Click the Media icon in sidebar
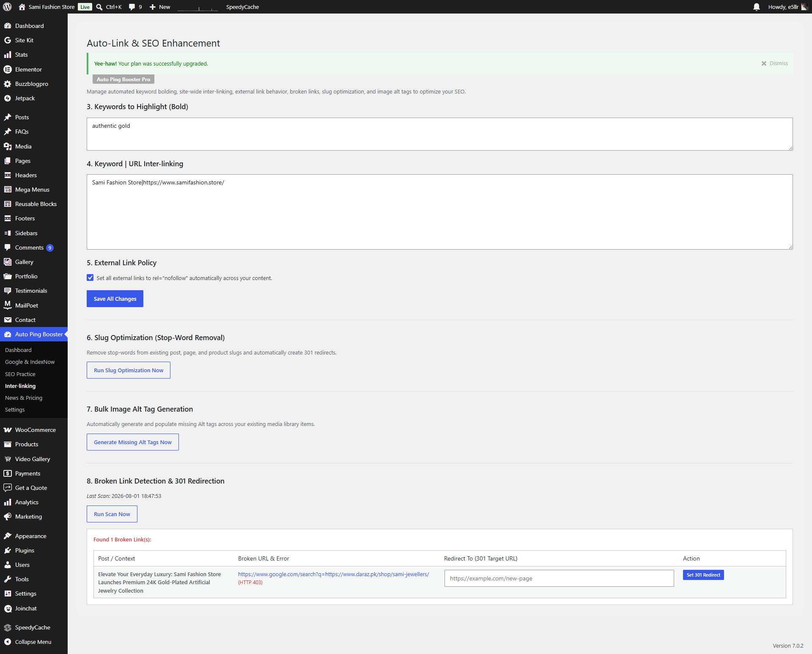The height and width of the screenshot is (654, 812). pos(8,146)
